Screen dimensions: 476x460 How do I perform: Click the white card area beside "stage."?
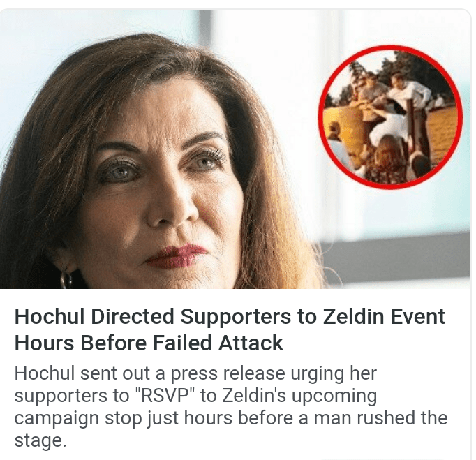[267, 441]
